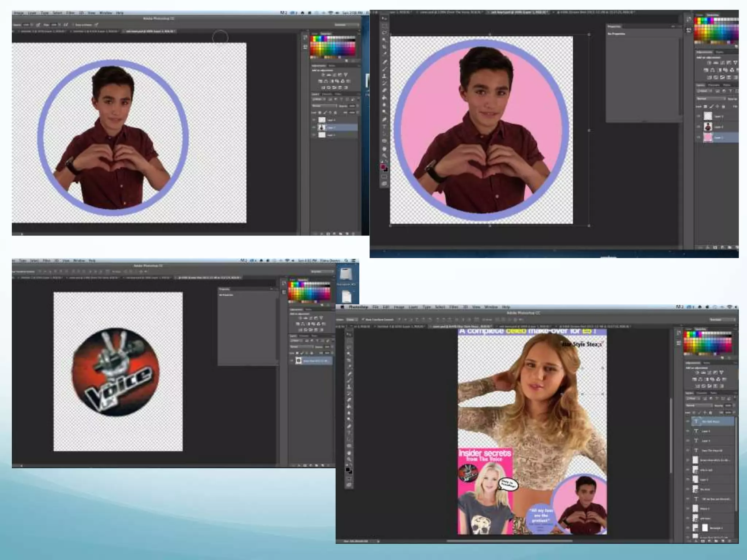Image resolution: width=747 pixels, height=560 pixels.
Task: Select the pink layer thumbnail in Layers panel
Action: pyautogui.click(x=708, y=137)
